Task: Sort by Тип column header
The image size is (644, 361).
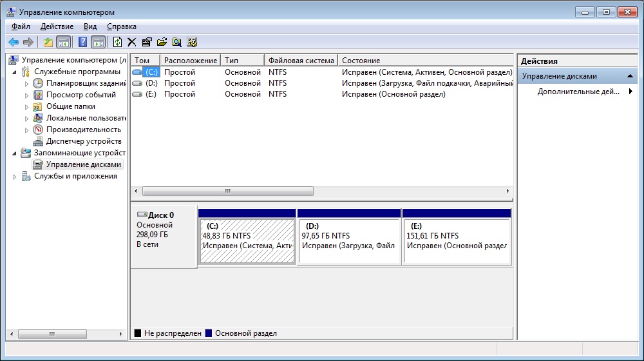Action: tap(243, 61)
